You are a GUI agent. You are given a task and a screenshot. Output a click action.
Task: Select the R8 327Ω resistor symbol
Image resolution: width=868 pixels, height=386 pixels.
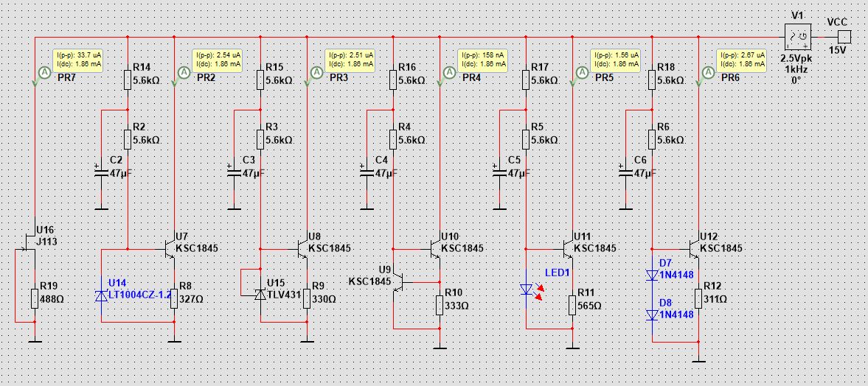point(174,298)
